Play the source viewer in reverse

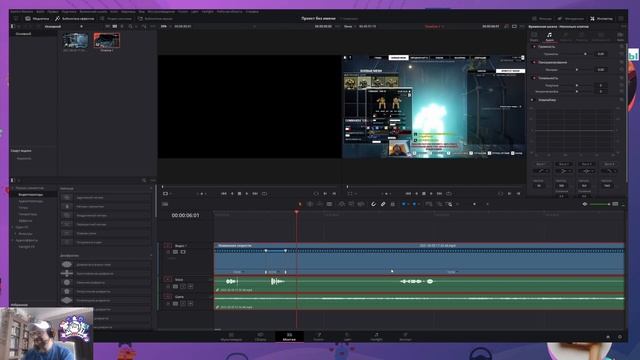(x=232, y=193)
